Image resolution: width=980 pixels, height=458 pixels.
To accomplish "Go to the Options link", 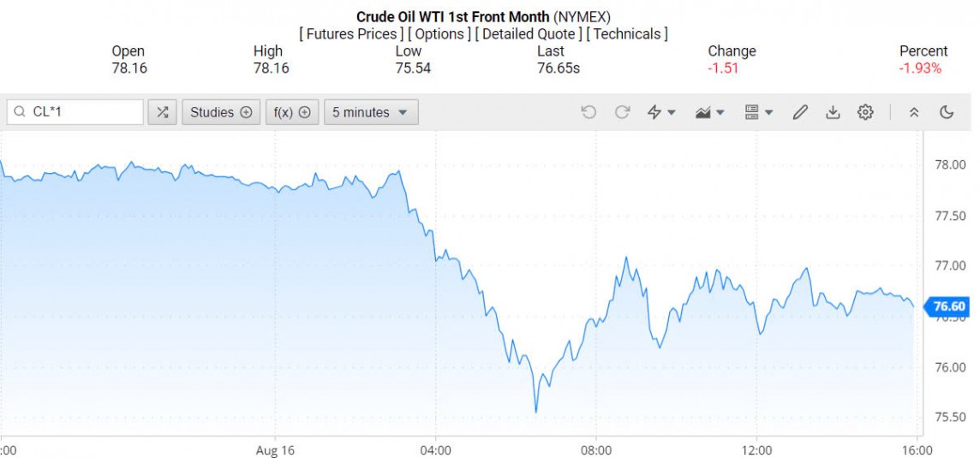I will (439, 34).
